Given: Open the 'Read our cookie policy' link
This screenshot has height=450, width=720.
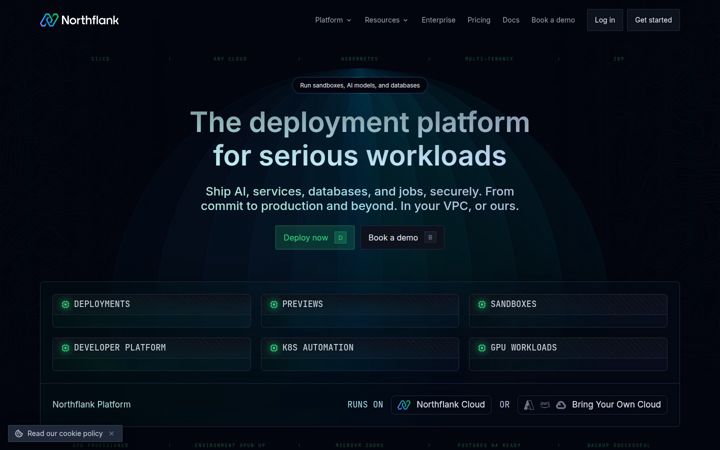Looking at the screenshot, I should [65, 433].
